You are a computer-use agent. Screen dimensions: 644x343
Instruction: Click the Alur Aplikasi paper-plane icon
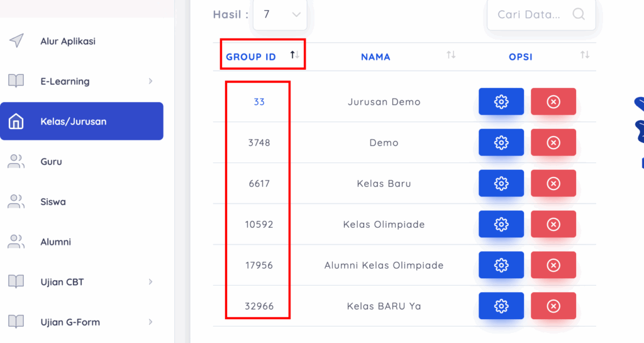coord(16,41)
